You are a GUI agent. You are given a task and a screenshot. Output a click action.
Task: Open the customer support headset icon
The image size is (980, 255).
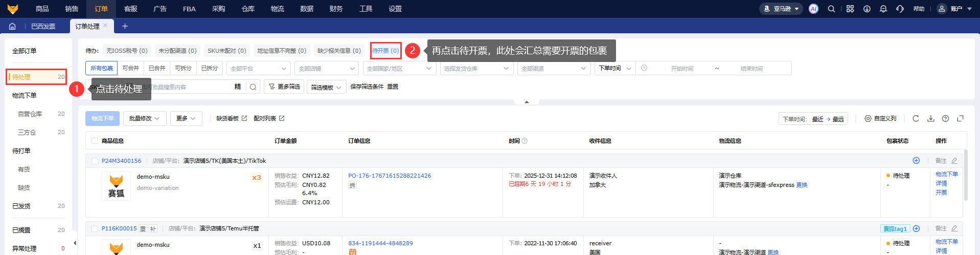(x=900, y=9)
